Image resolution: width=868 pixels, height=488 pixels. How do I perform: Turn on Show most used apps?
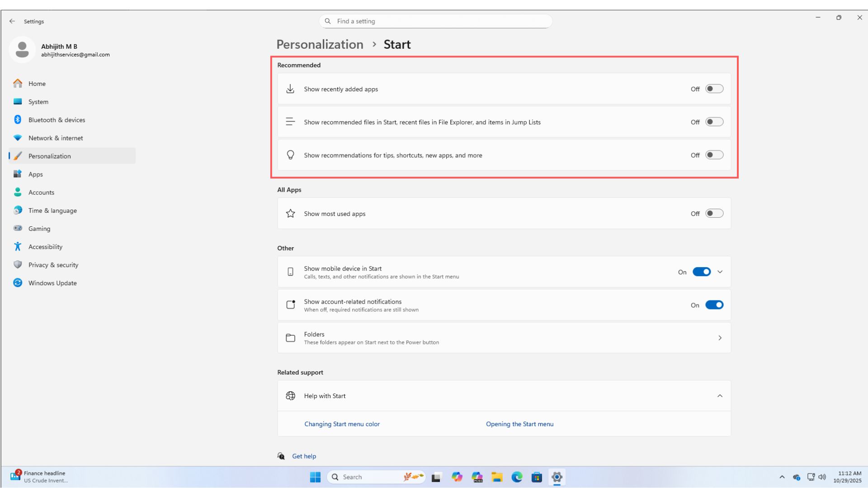(714, 213)
